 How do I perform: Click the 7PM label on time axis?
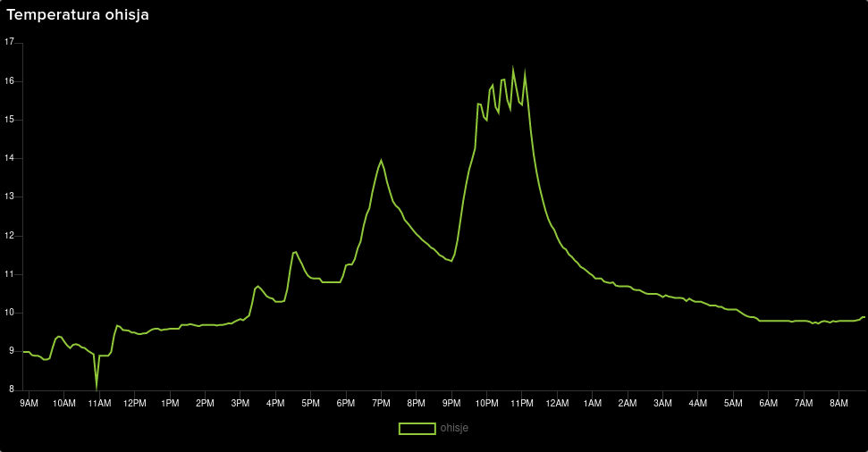coord(381,404)
